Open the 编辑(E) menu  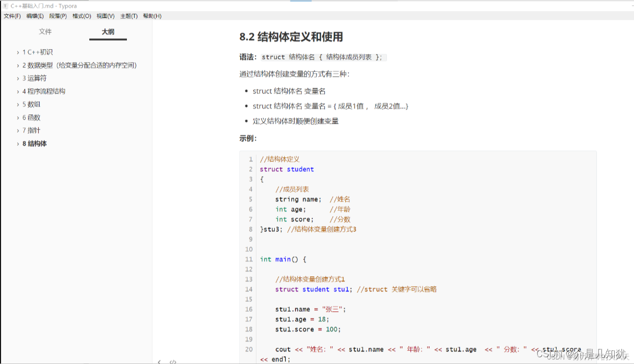(x=35, y=16)
